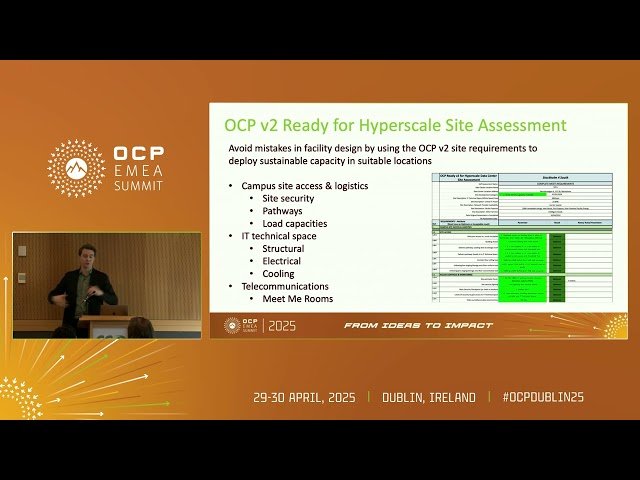Click the small OCP logo in slide footer
The width and height of the screenshot is (640, 480).
[x=233, y=325]
